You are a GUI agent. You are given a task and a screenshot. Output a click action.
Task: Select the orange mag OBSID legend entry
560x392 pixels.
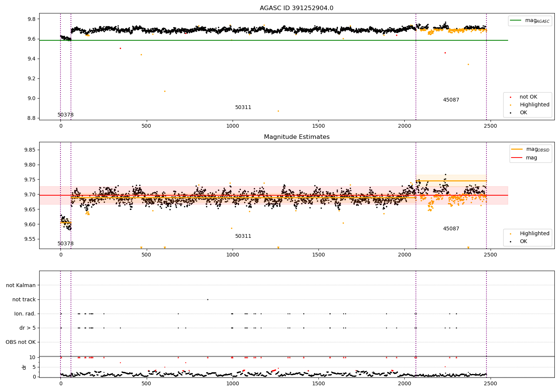[x=530, y=149]
